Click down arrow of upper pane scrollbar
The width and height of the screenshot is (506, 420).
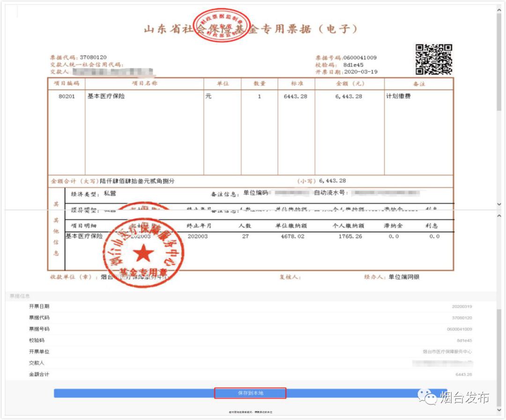pyautogui.click(x=499, y=204)
